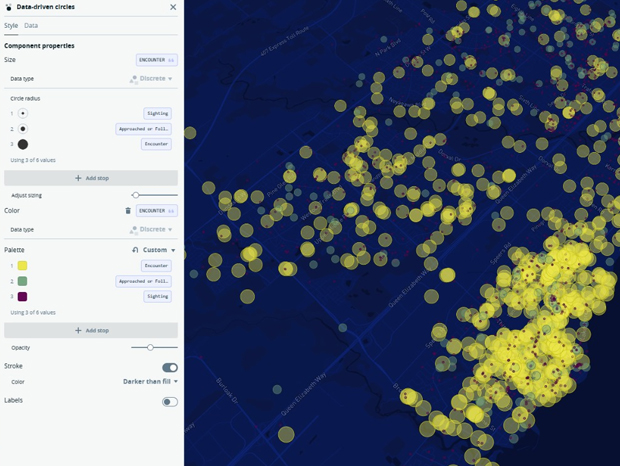
Task: Click the Sighting palette value field
Action: (x=157, y=296)
